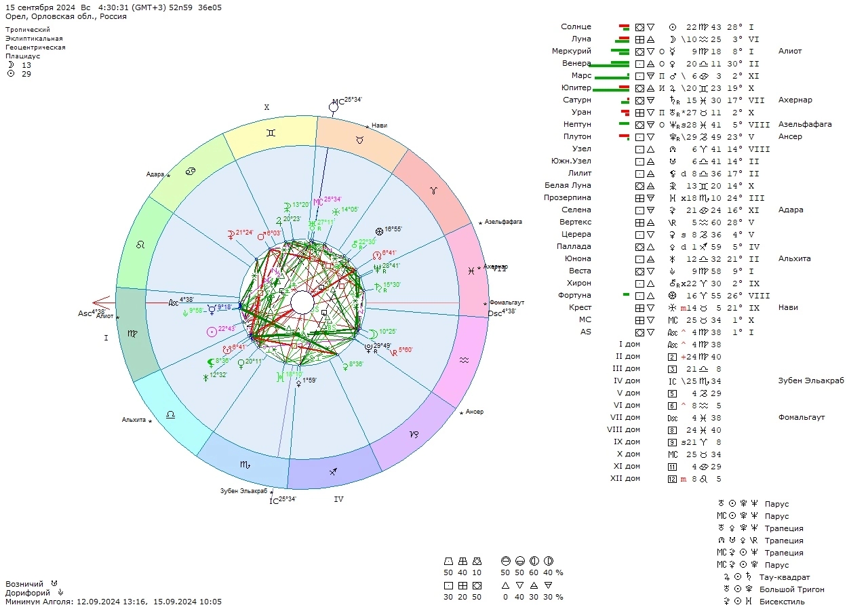Select the 'Меркурий' row label in the table
868x605 pixels.
[x=572, y=52]
